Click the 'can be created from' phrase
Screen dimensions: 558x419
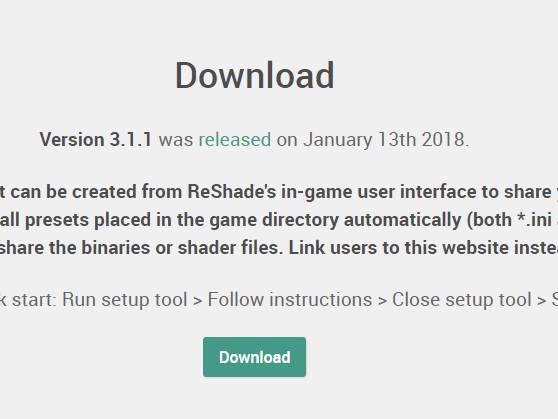coord(96,192)
